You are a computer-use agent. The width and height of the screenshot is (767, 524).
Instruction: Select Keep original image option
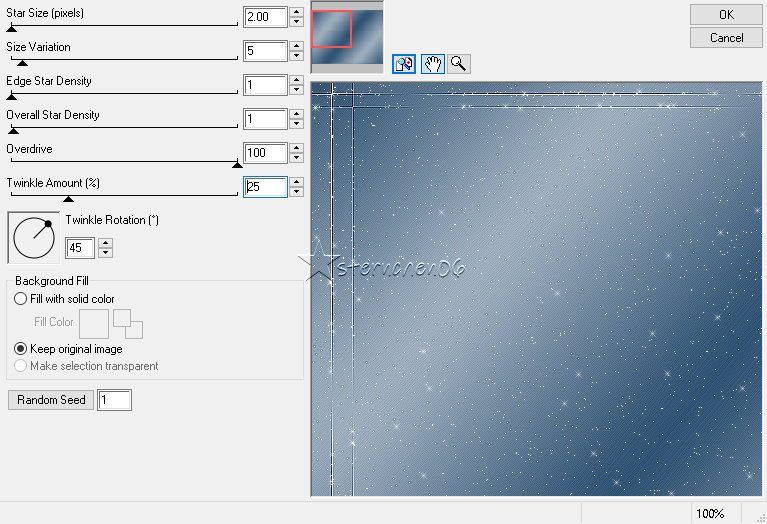(x=21, y=349)
